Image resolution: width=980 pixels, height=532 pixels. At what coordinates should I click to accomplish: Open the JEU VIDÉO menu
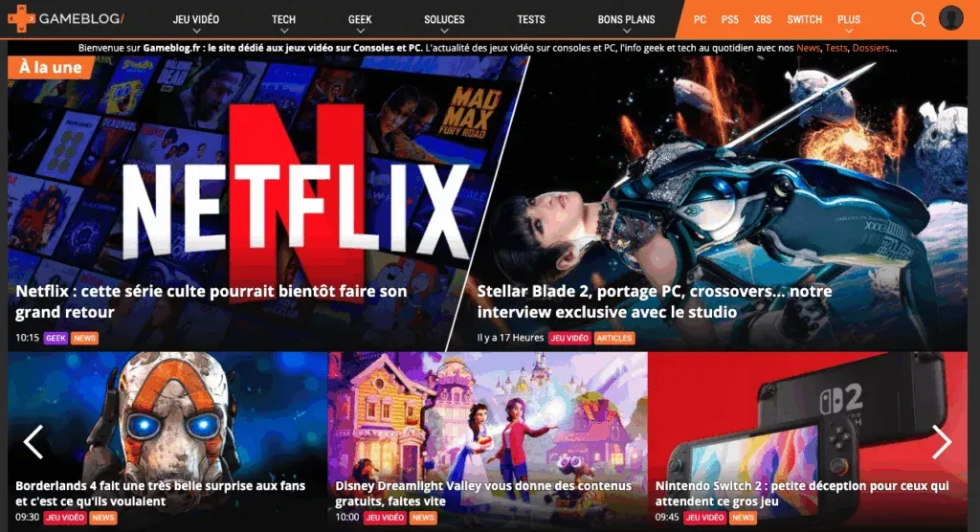click(x=196, y=19)
